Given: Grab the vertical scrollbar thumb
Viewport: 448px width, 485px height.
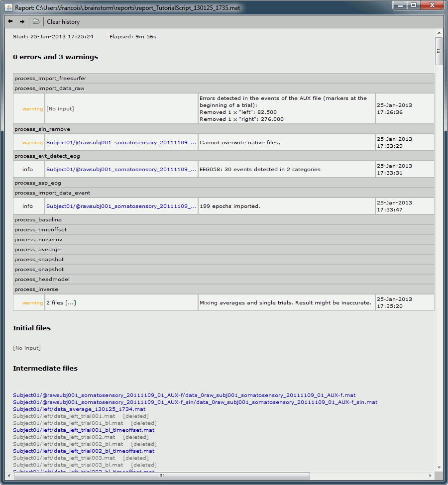Looking at the screenshot, I should pos(439,51).
